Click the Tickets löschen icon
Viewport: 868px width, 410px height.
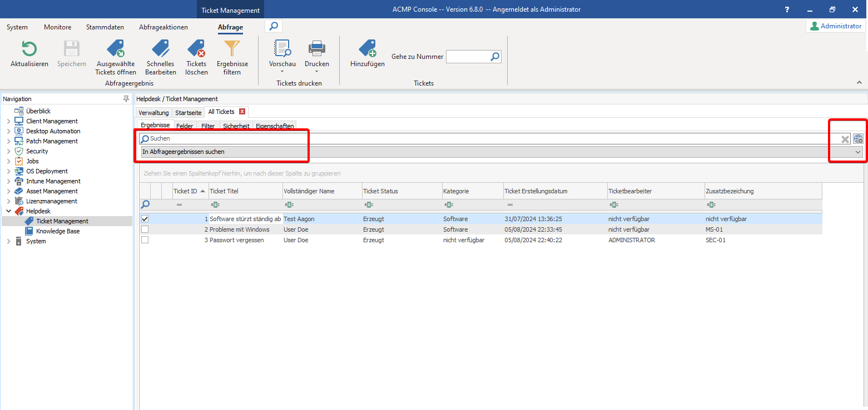click(x=196, y=49)
